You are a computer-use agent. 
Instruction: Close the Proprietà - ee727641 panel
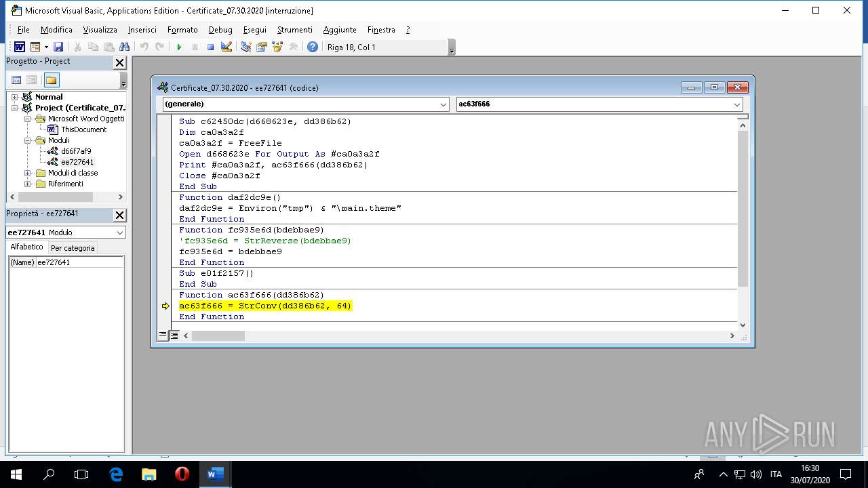coord(119,215)
